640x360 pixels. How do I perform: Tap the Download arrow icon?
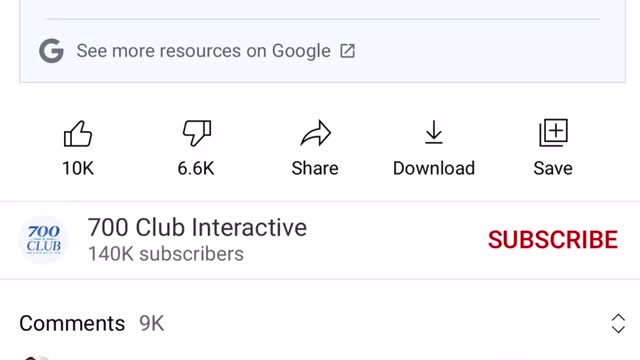point(433,132)
